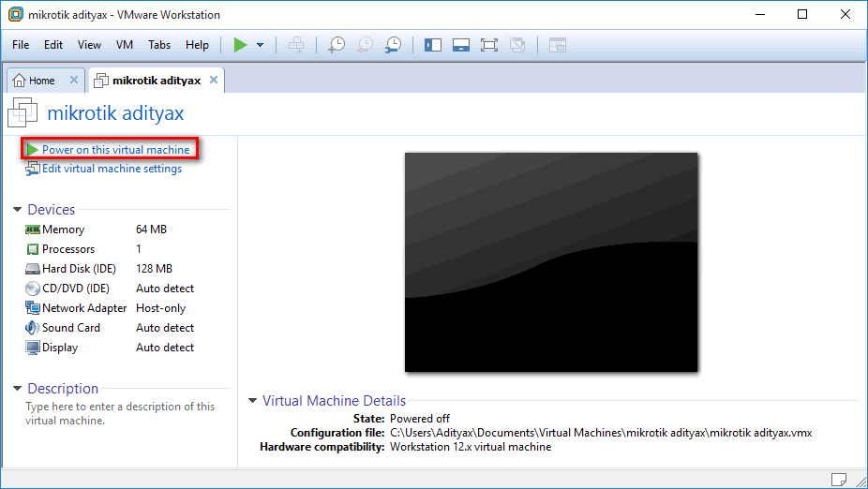Image resolution: width=868 pixels, height=489 pixels.
Task: Open the snapshot manager wrench-clock icon
Action: tap(393, 45)
